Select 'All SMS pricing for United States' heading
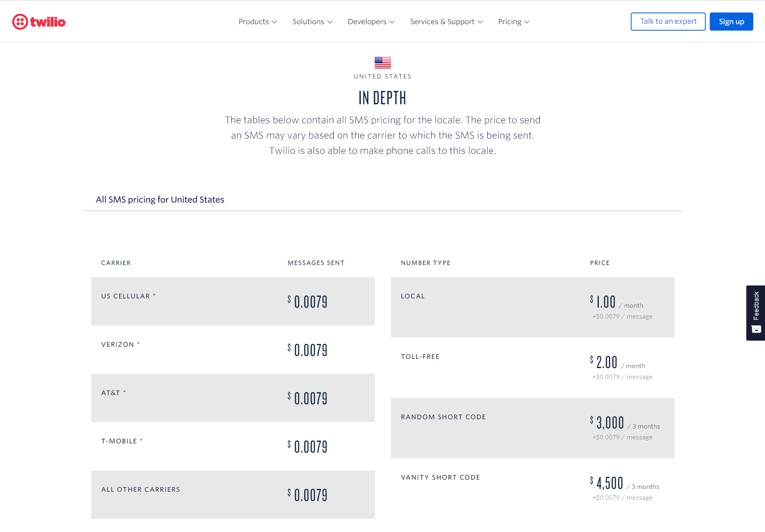The height and width of the screenshot is (532, 765). 160,199
